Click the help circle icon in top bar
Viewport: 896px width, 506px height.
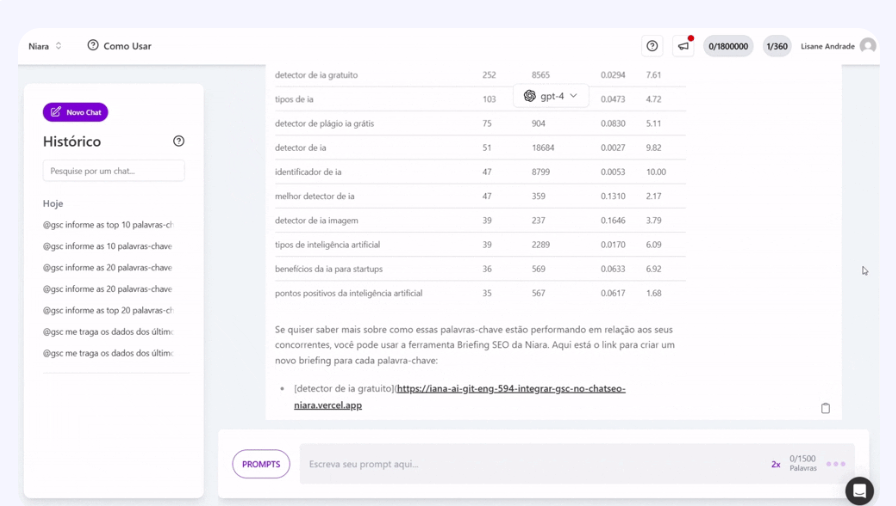tap(652, 46)
